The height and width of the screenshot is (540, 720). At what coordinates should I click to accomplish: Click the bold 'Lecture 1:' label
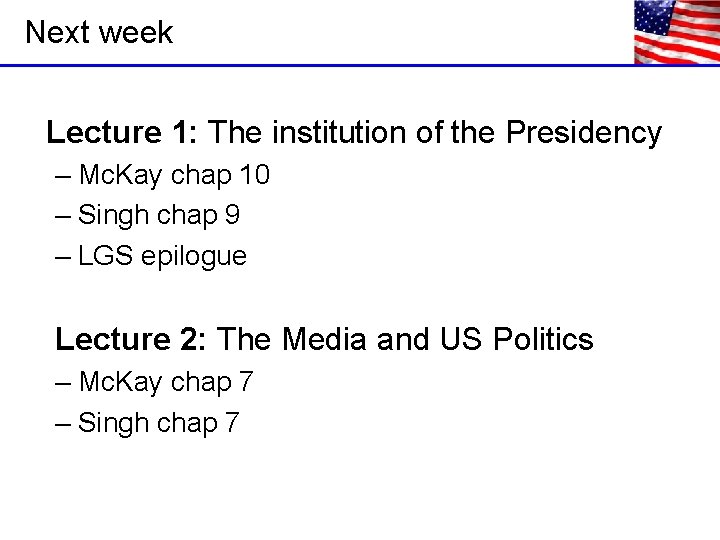[125, 132]
